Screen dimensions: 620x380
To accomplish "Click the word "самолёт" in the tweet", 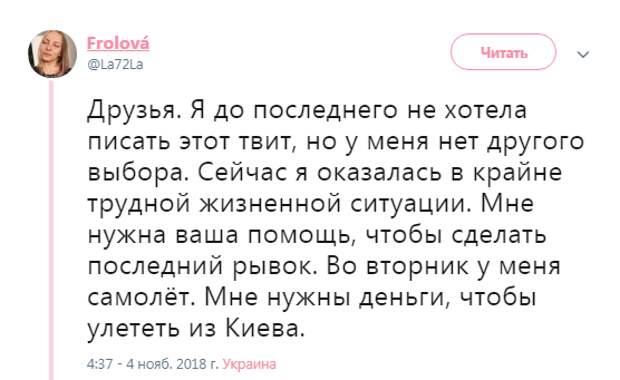I will pyautogui.click(x=144, y=298).
